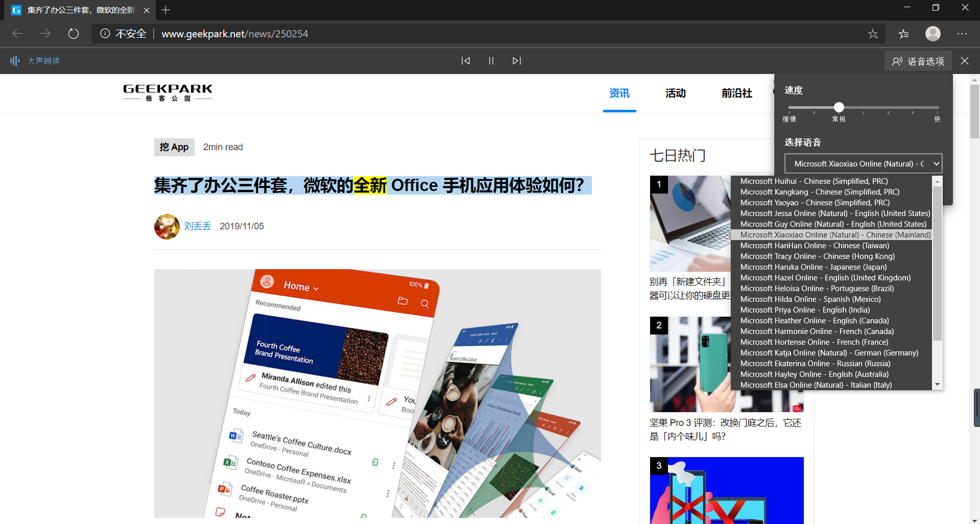Select Microsoft Harmonie Online French Canada
This screenshot has width=980, height=524.
[831, 331]
